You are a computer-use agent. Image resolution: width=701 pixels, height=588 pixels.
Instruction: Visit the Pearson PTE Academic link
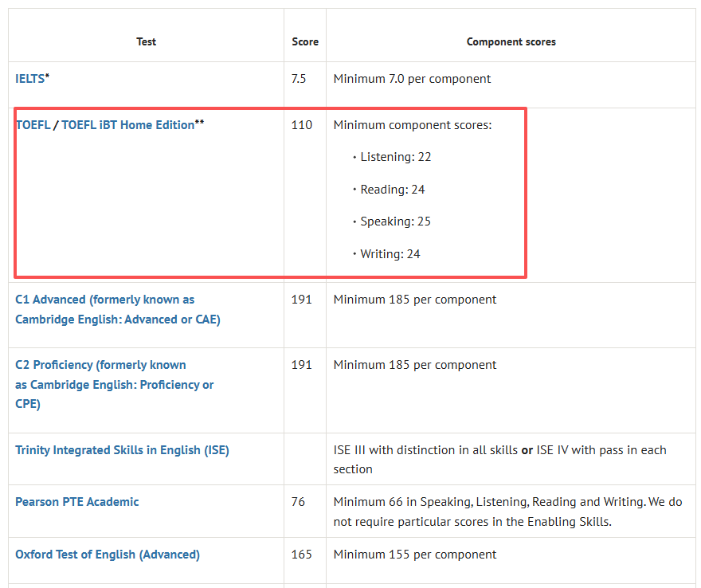77,502
